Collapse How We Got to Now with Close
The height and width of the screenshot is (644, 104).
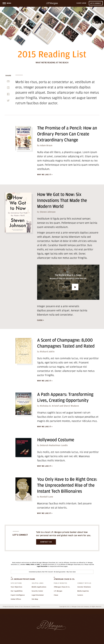pos(40,320)
